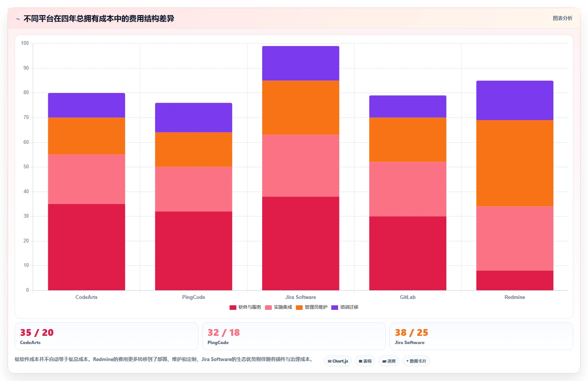The width and height of the screenshot is (588, 381).
Task: Select the CodeArts 软件与服务 red bar segment
Action: [x=87, y=247]
